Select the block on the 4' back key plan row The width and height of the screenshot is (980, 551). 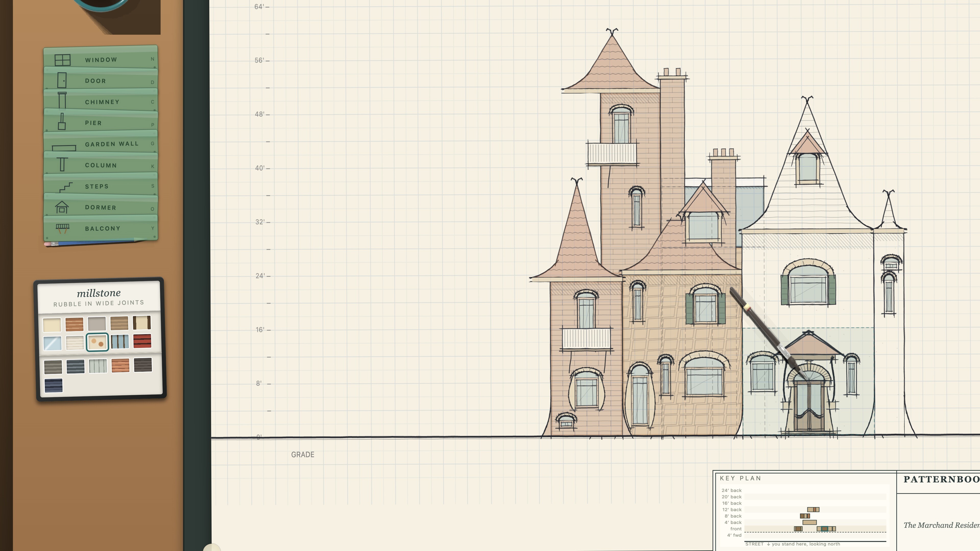tap(810, 522)
